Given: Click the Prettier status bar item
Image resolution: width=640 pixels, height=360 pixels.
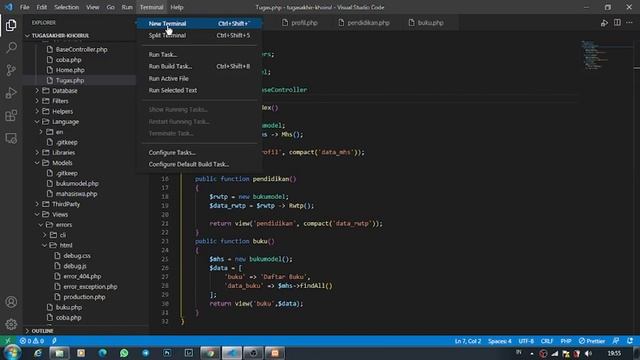Looking at the screenshot, I should point(592,341).
